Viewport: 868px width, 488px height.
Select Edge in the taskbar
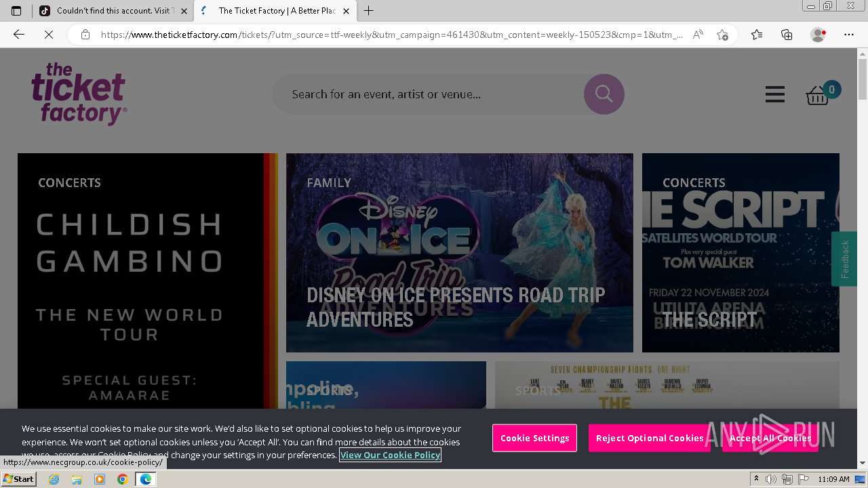(146, 479)
